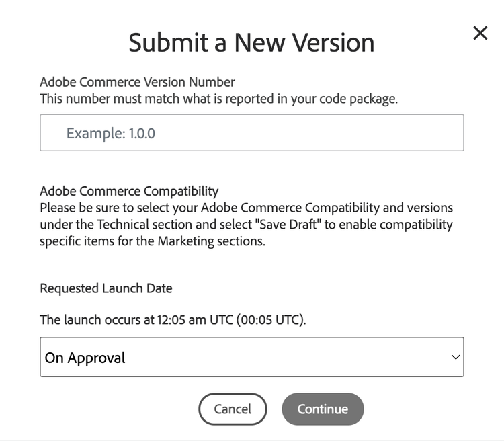The image size is (504, 441).
Task: Place cursor in version number input
Action: [x=251, y=132]
